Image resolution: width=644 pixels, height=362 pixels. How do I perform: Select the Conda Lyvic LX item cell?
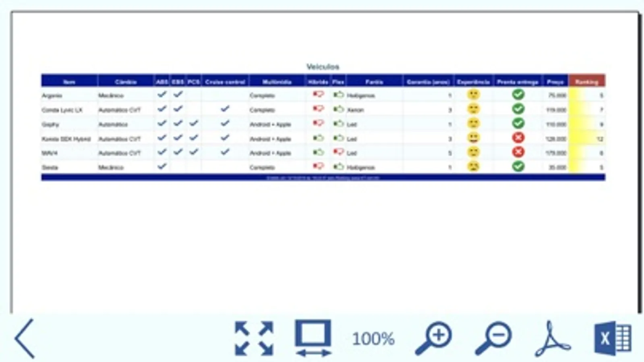pos(69,110)
